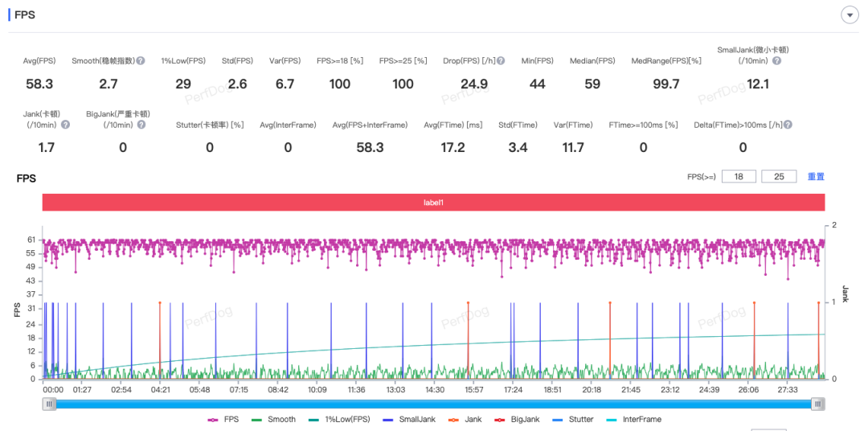
Task: Show BigJank metric help icon info
Action: pyautogui.click(x=141, y=125)
